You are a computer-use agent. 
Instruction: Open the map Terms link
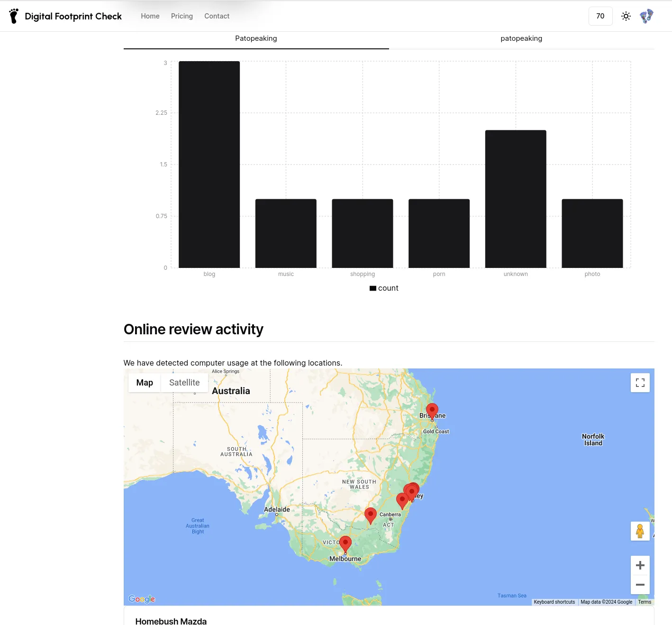(645, 601)
